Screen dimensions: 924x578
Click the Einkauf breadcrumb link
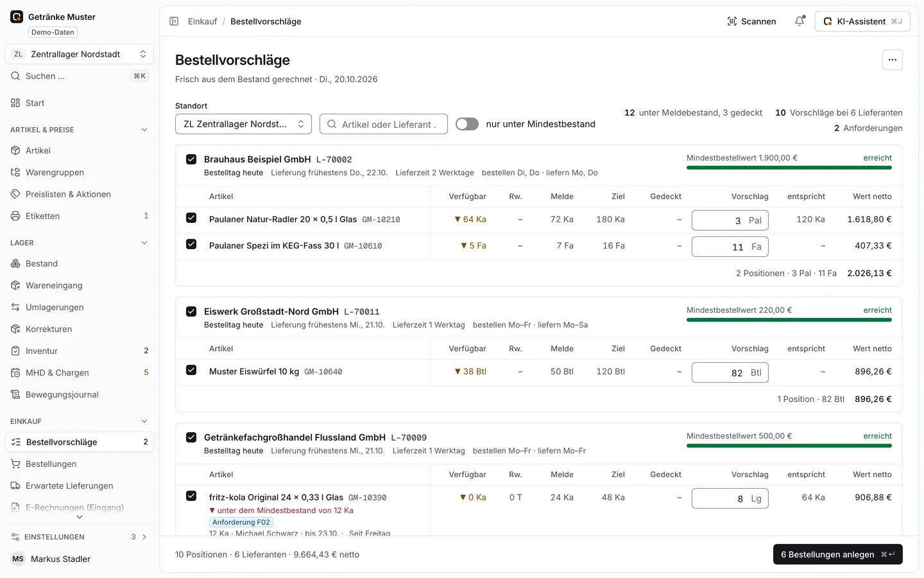pos(203,21)
